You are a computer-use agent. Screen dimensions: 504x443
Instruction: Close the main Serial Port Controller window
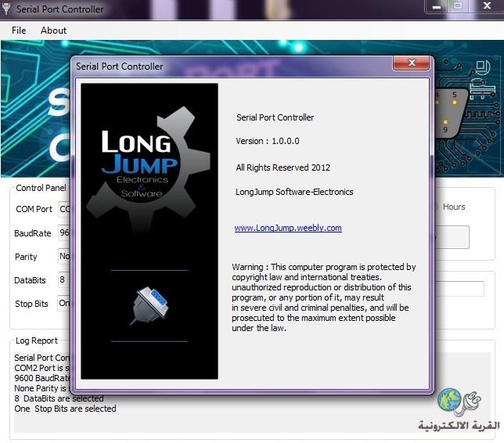[487, 6]
